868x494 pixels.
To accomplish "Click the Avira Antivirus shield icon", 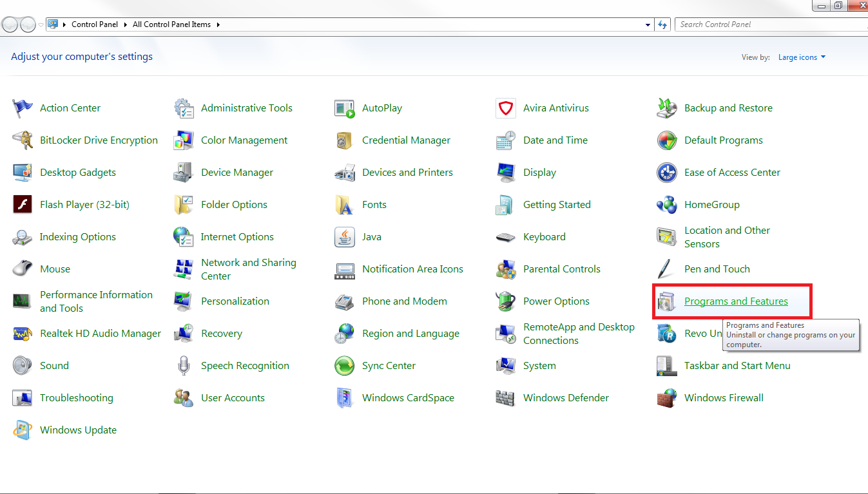I will pos(506,108).
